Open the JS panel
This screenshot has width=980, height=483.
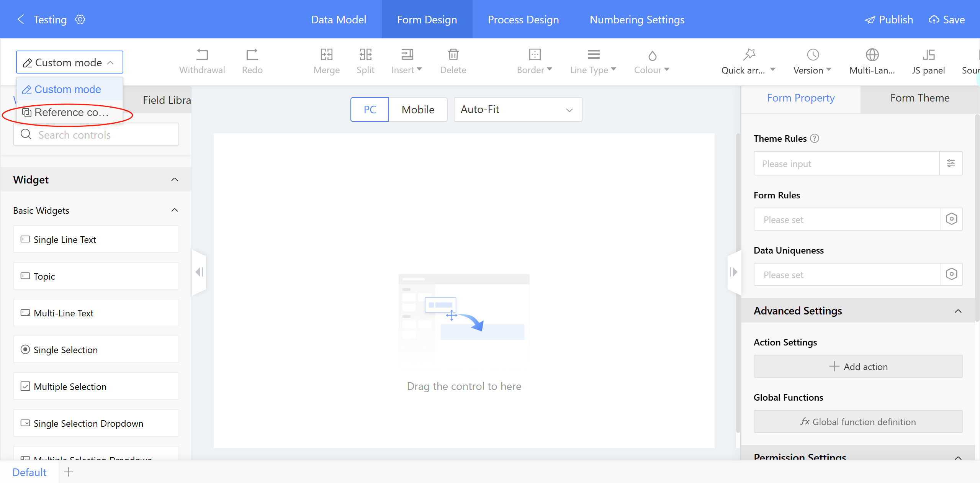(x=928, y=61)
